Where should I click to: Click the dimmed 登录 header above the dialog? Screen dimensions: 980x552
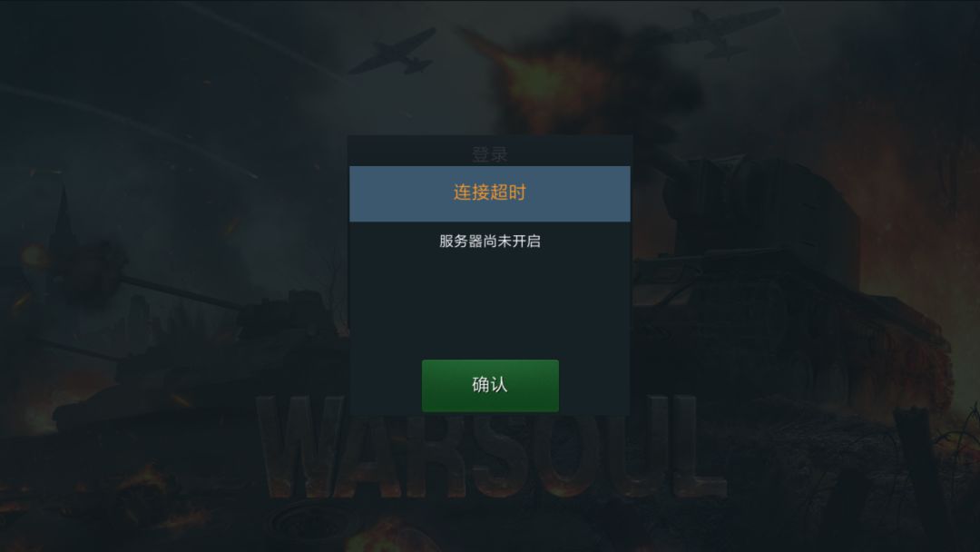[x=490, y=153]
